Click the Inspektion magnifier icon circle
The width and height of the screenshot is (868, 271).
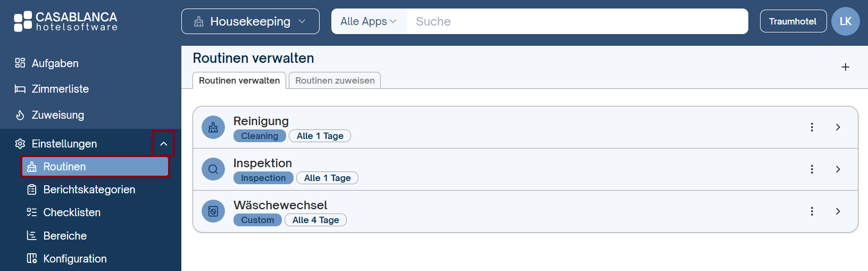coord(213,169)
